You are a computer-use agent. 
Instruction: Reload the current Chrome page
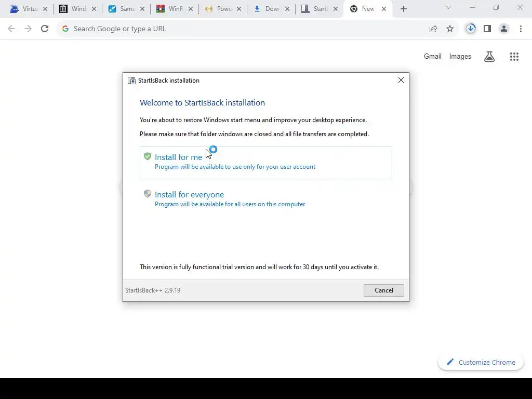pos(45,29)
